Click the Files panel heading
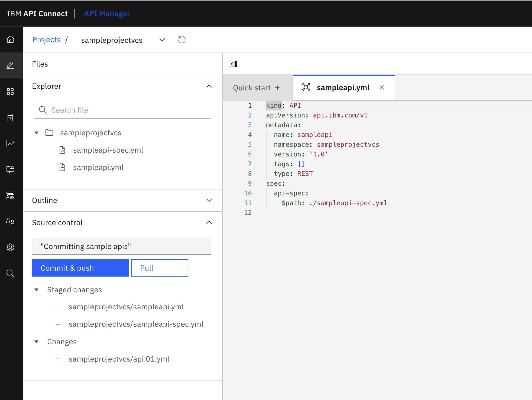The height and width of the screenshot is (400, 532). pos(40,64)
